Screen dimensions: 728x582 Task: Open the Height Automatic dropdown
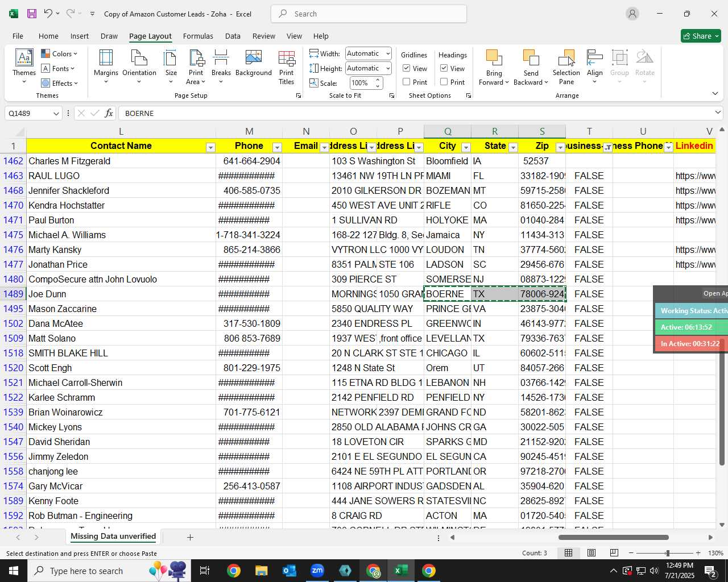[x=388, y=68]
